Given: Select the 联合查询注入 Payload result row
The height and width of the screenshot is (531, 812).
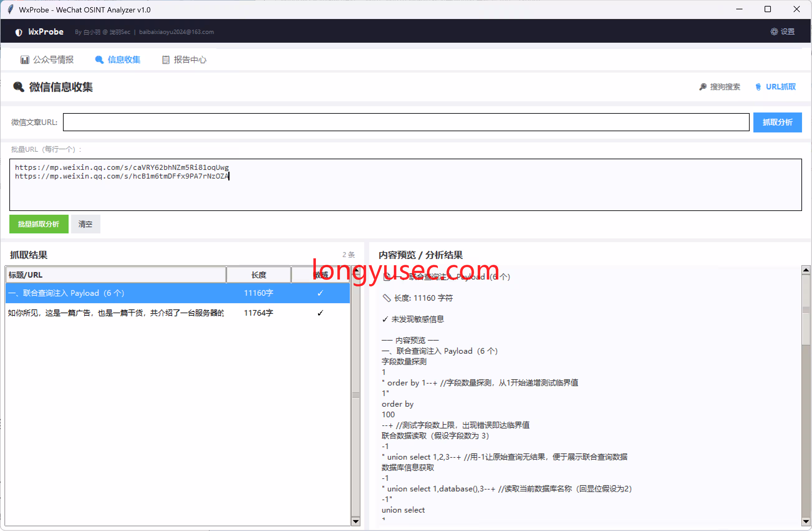Looking at the screenshot, I should point(177,293).
